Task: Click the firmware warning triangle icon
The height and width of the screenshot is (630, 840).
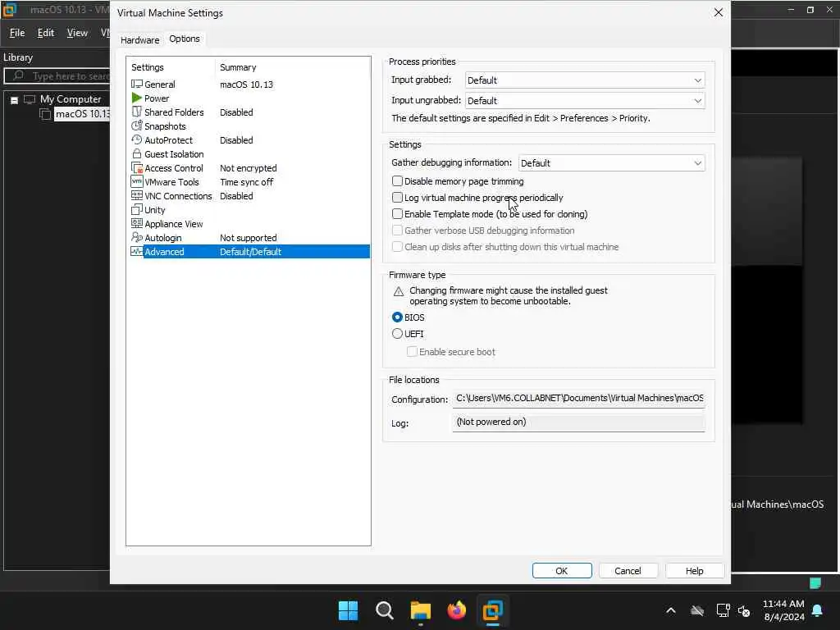Action: tap(398, 291)
